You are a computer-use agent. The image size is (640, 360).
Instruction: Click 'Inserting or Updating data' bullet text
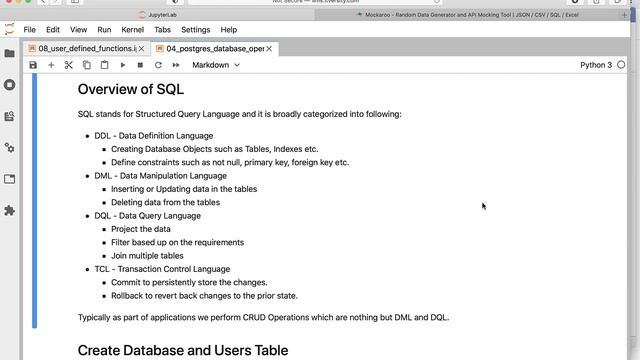[184, 189]
